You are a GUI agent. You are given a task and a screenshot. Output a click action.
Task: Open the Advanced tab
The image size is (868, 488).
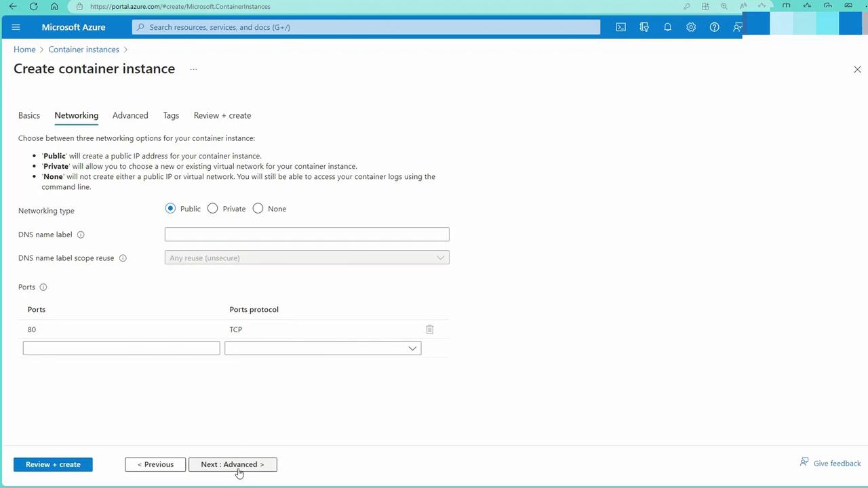pos(130,115)
